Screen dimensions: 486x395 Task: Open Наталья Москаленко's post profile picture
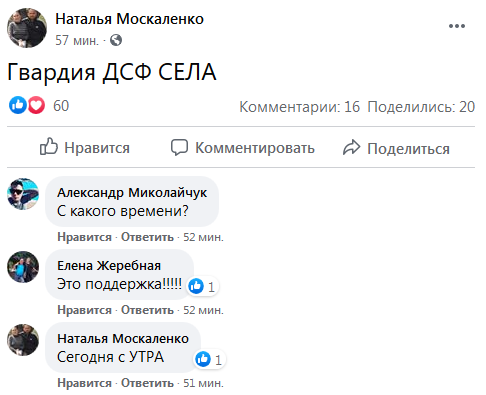pos(27,28)
